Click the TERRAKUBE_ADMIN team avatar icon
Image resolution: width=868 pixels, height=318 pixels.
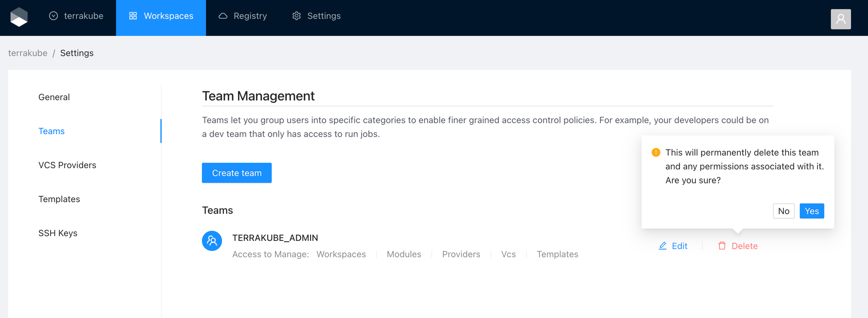tap(212, 241)
